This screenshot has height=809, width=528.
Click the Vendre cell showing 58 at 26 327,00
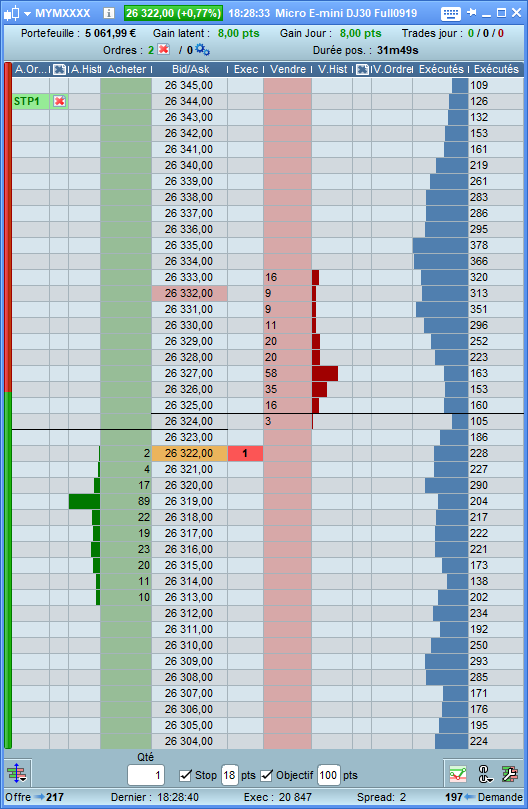pyautogui.click(x=287, y=373)
